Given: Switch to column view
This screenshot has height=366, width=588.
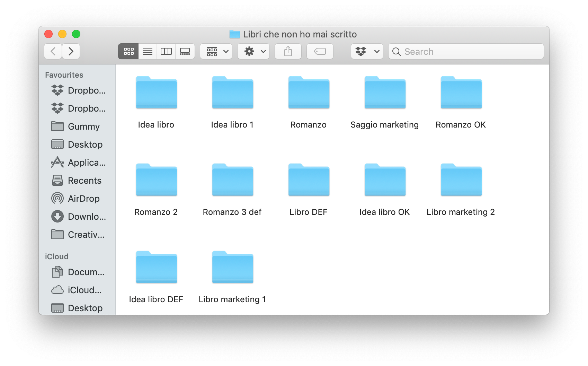Looking at the screenshot, I should click(166, 51).
